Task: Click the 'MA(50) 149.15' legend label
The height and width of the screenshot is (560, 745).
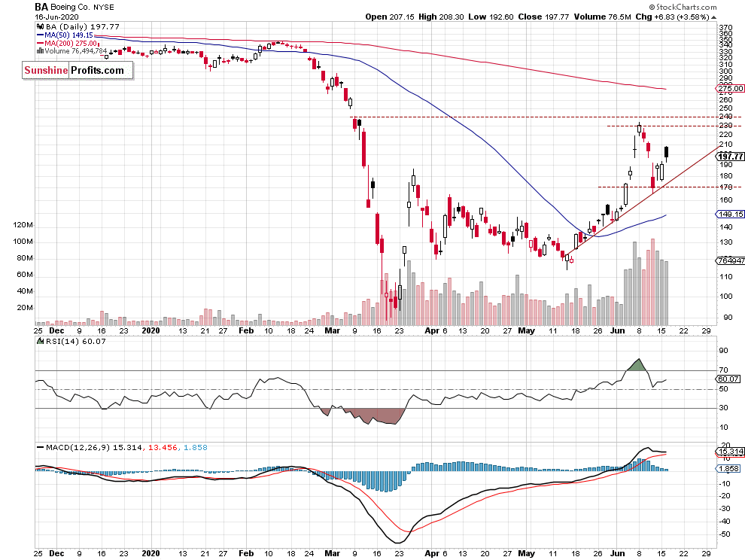Action: [69, 35]
